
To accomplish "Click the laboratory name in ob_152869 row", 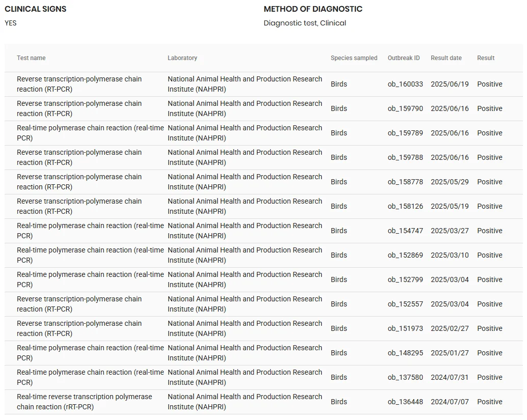I will click(245, 255).
